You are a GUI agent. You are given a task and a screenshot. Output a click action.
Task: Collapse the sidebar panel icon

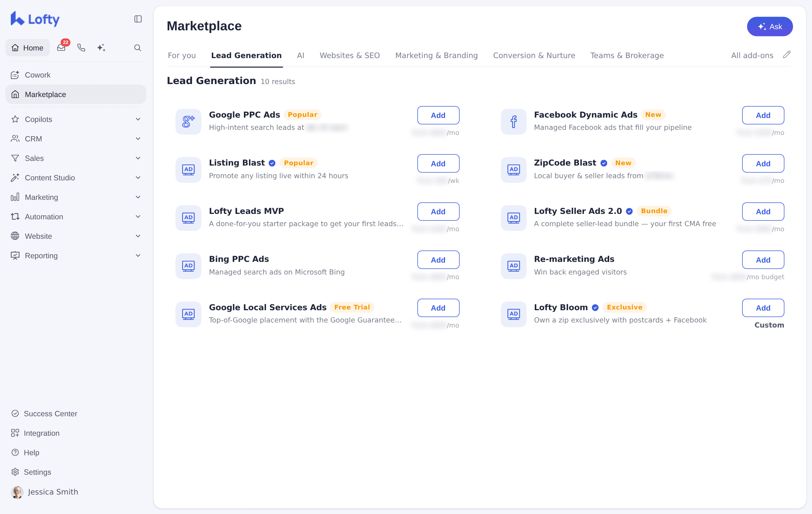coord(138,19)
